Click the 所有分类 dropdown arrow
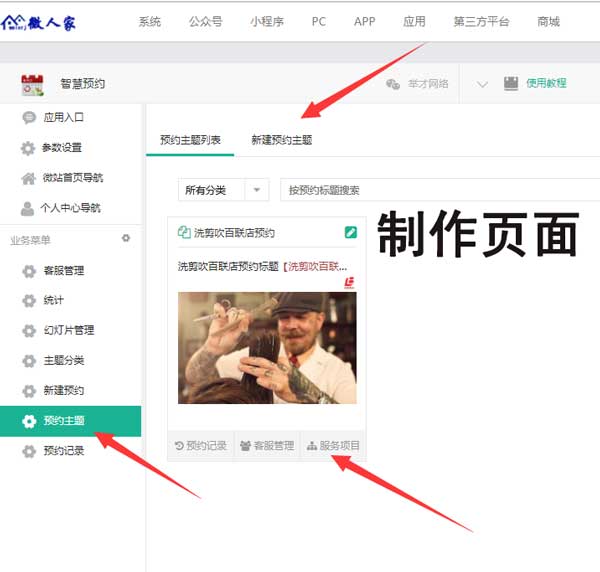The height and width of the screenshot is (572, 600). tap(257, 190)
